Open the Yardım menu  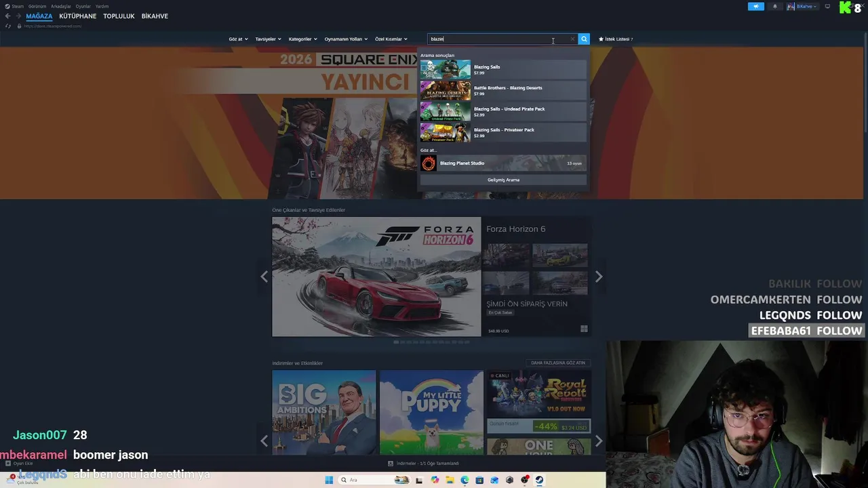pyautogui.click(x=102, y=6)
